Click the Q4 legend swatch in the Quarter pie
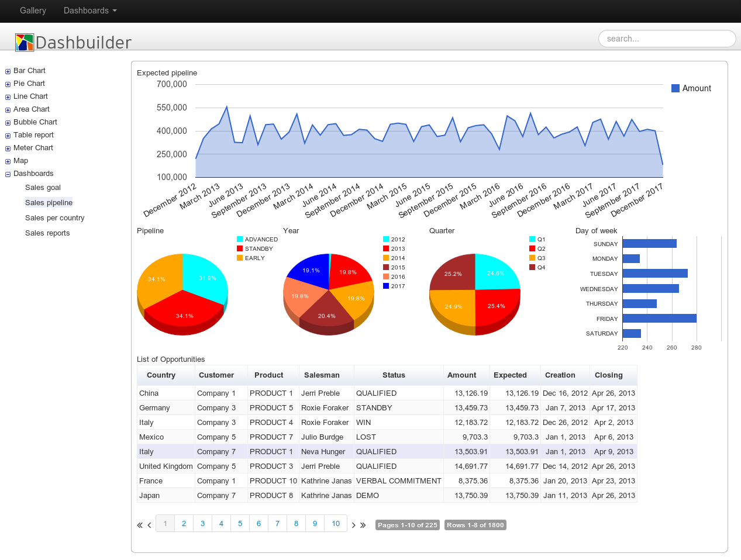The height and width of the screenshot is (560, 741). [532, 267]
